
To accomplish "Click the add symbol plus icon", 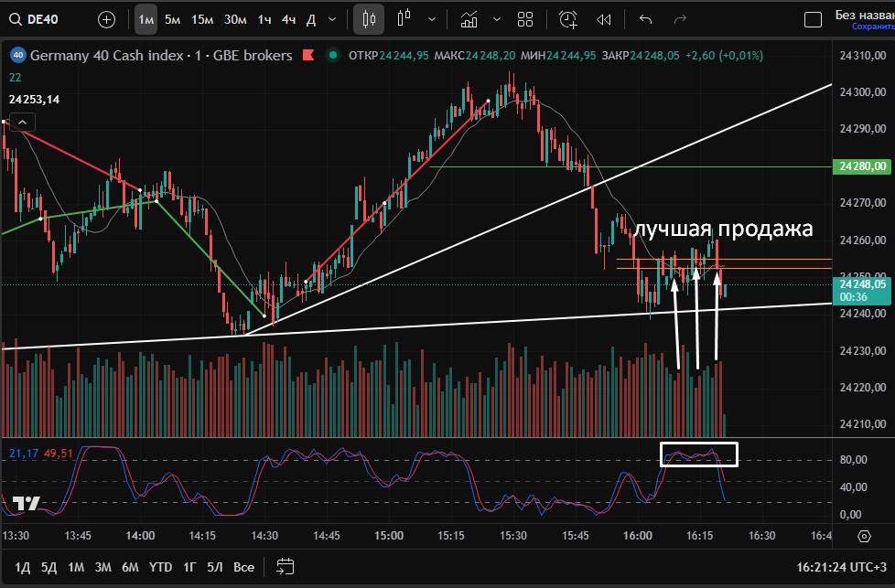I will click(106, 19).
